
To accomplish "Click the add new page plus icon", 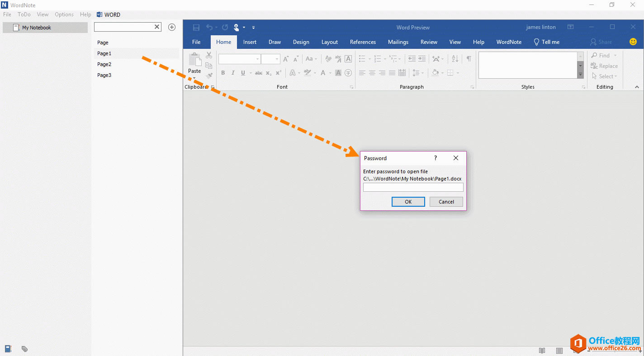I will [x=172, y=27].
